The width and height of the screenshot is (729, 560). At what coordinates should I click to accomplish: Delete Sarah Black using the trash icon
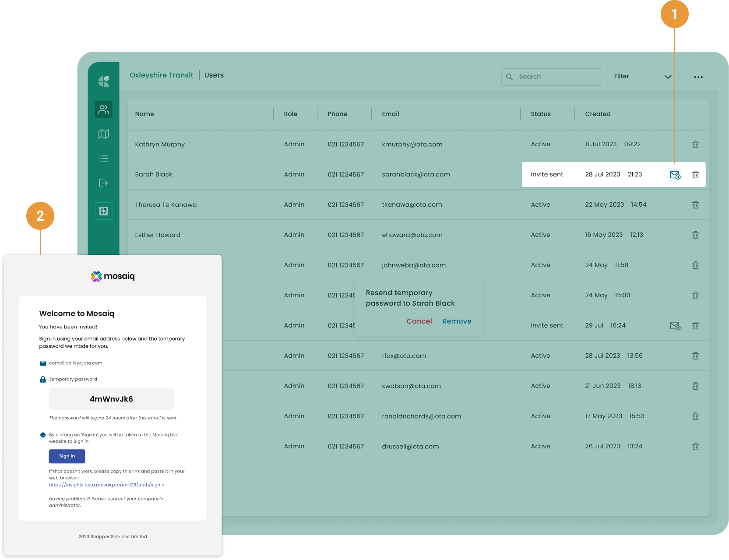[x=695, y=175]
